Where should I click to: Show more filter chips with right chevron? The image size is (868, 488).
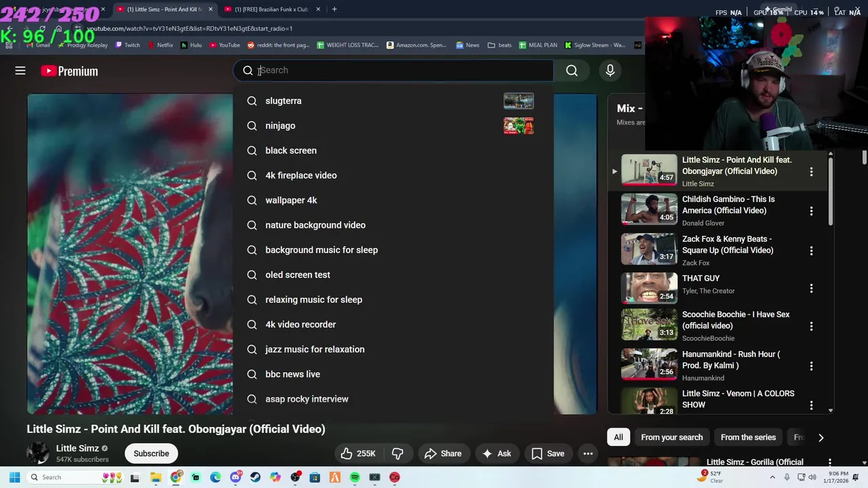(821, 437)
